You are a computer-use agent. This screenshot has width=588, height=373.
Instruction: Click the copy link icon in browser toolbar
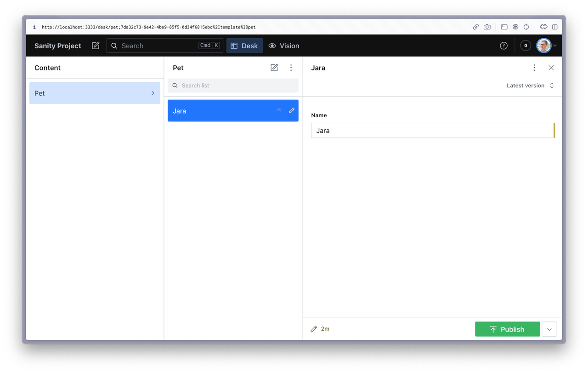click(476, 27)
